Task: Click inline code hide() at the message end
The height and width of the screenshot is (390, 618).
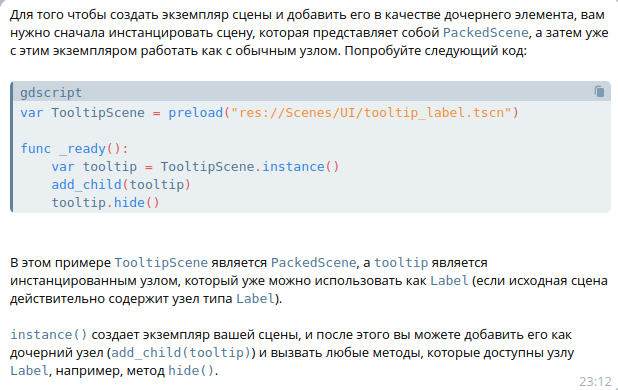Action: [x=191, y=370]
